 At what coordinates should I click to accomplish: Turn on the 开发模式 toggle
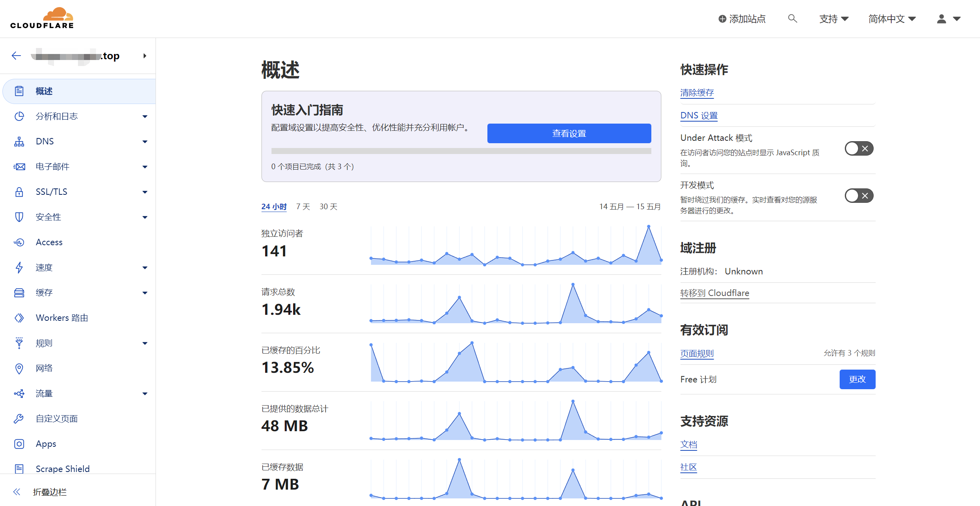[858, 196]
